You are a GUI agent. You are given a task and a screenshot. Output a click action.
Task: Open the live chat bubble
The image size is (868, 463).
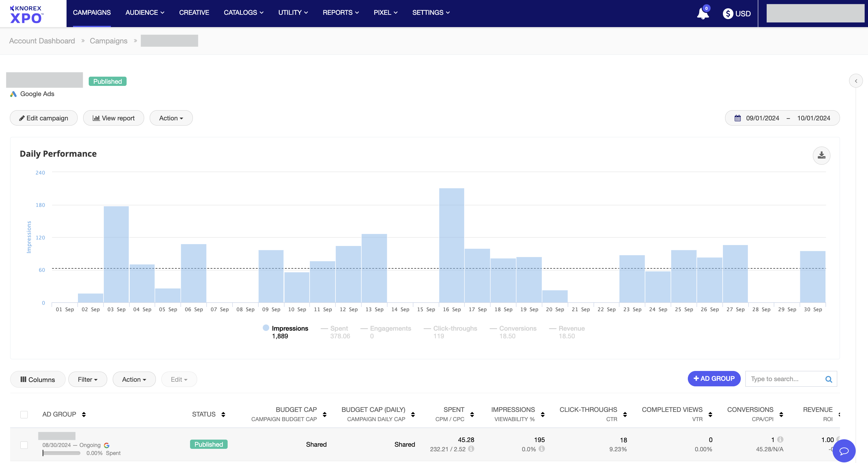click(843, 451)
